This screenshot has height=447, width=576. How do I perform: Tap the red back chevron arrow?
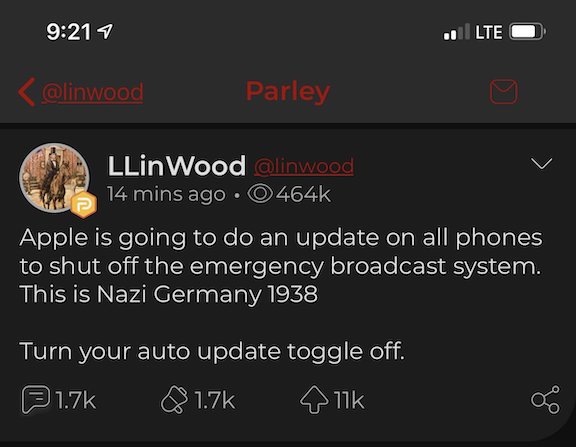(26, 92)
